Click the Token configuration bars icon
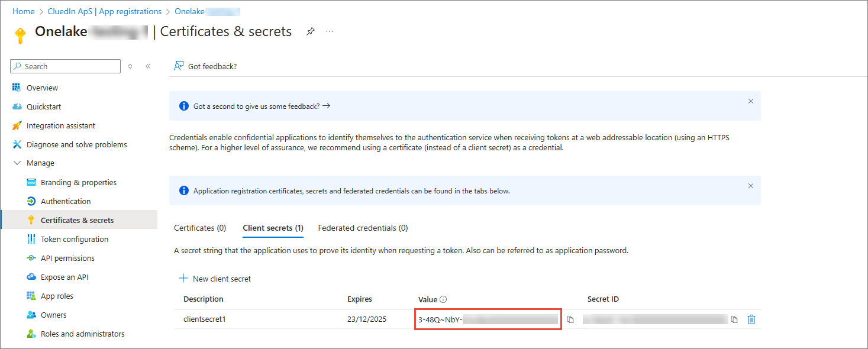 (31, 239)
